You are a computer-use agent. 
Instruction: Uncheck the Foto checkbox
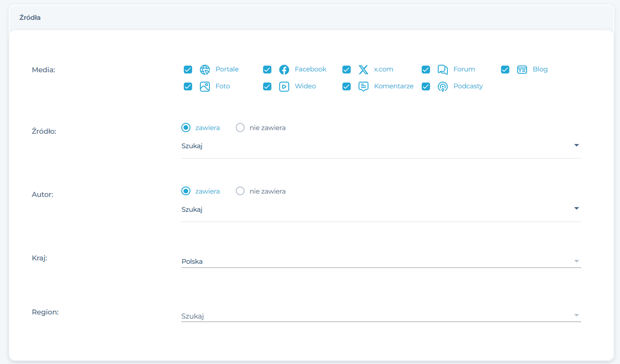point(188,87)
